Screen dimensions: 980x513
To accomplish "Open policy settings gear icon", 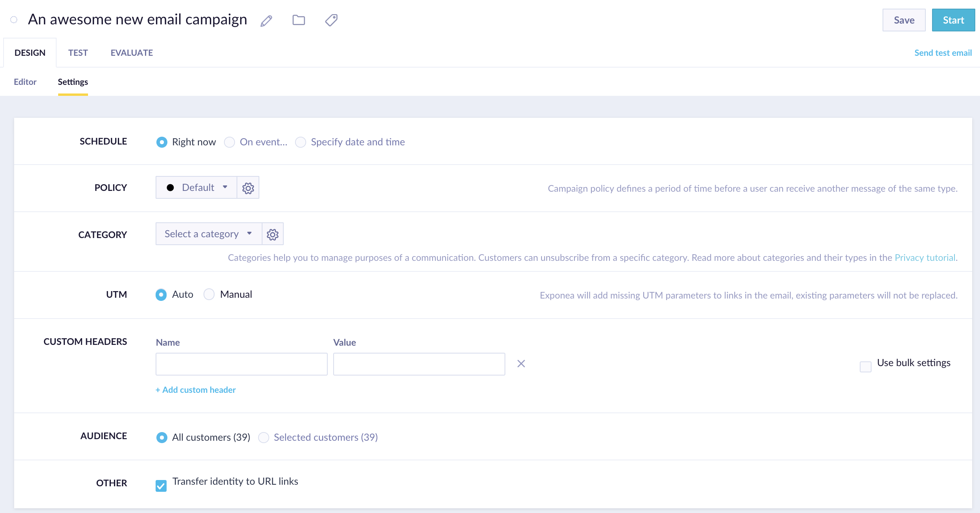I will click(x=248, y=188).
